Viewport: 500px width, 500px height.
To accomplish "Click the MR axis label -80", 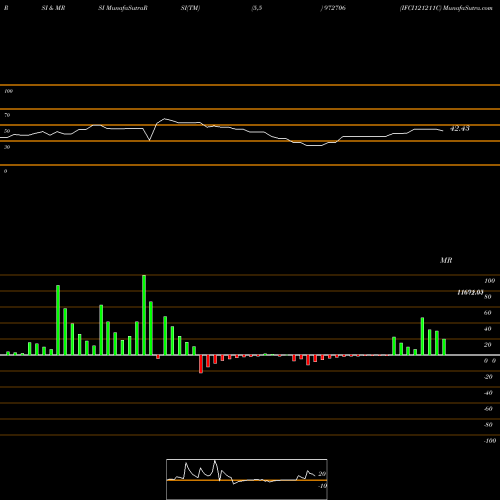I will [488, 425].
